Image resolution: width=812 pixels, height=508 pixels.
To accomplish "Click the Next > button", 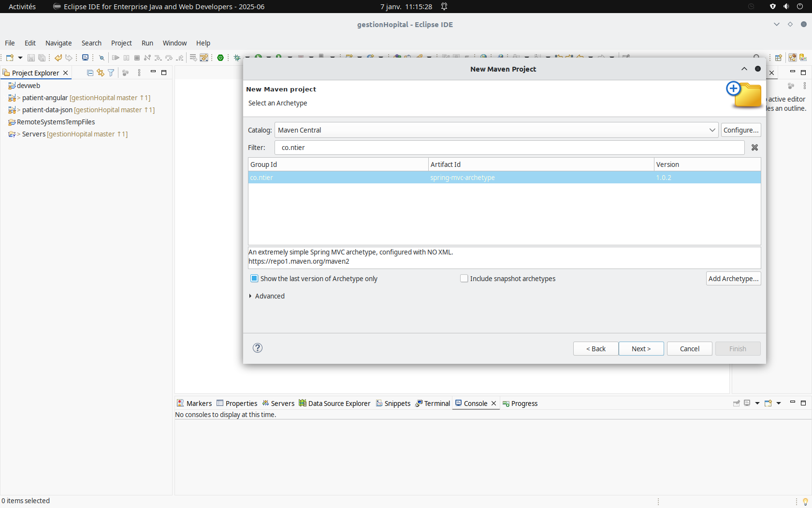I will coord(641,349).
